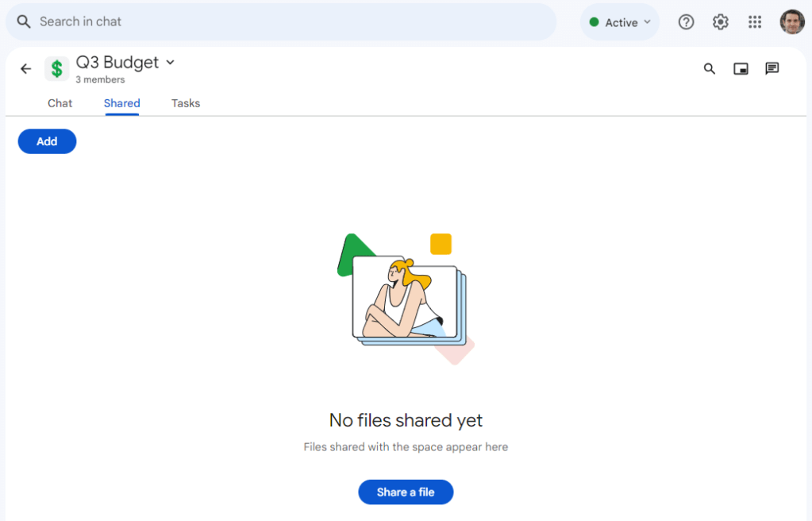Open the account profile picture
Image resolution: width=812 pixels, height=521 pixels.
792,21
